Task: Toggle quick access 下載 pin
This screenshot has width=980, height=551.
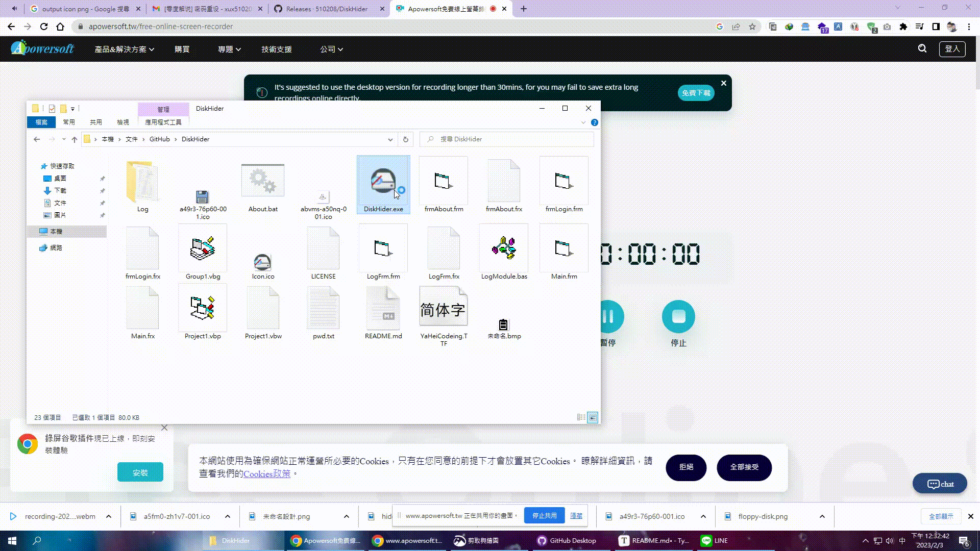Action: click(102, 190)
